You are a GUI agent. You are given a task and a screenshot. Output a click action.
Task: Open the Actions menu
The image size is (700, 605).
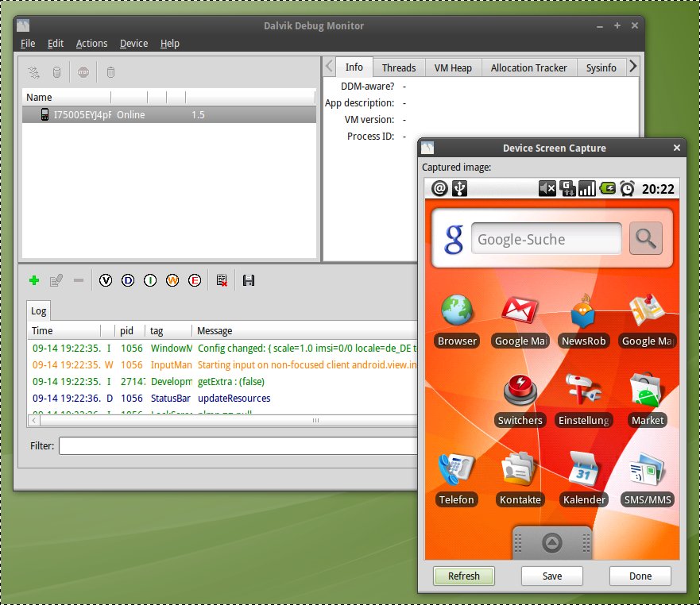pyautogui.click(x=91, y=44)
